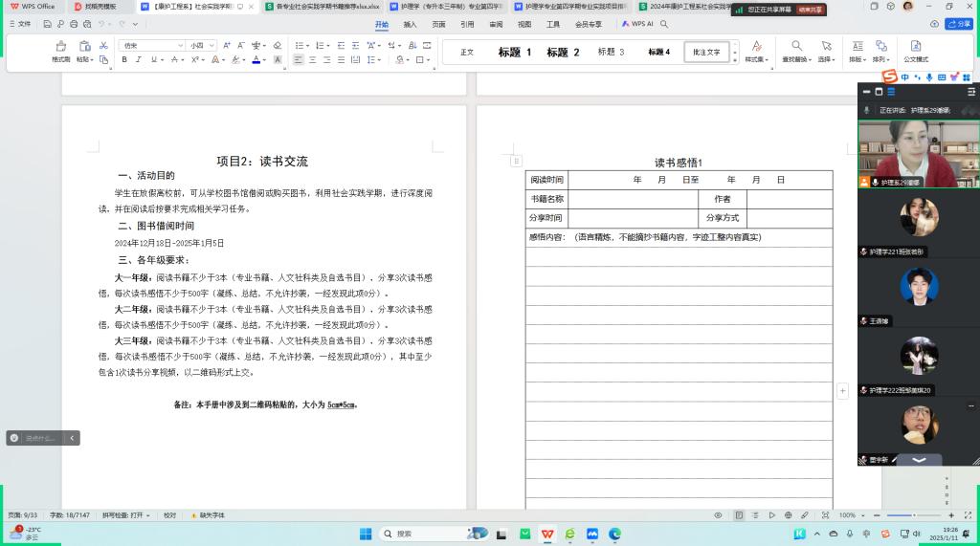Open the Review (审阅) ribbon tab
The image size is (980, 546).
click(495, 24)
